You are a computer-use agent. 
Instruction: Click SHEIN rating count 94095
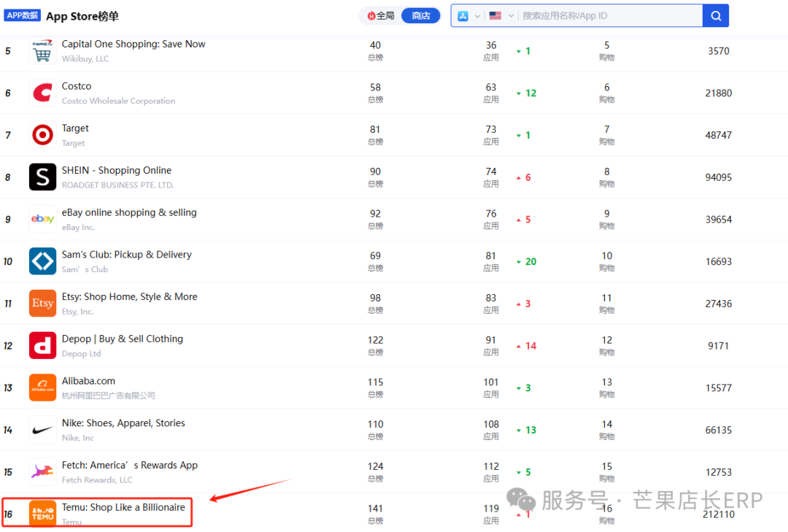click(x=719, y=177)
